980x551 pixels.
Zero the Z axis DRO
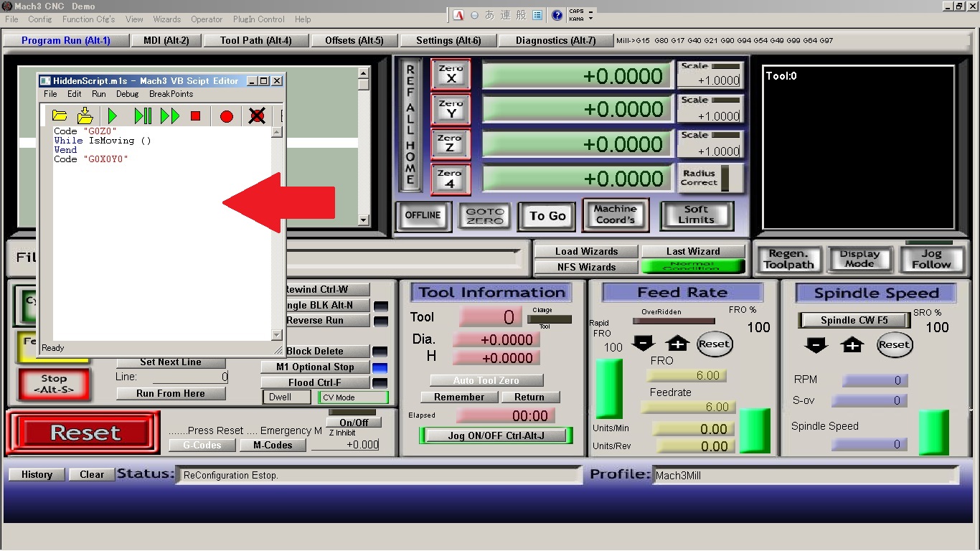point(451,143)
